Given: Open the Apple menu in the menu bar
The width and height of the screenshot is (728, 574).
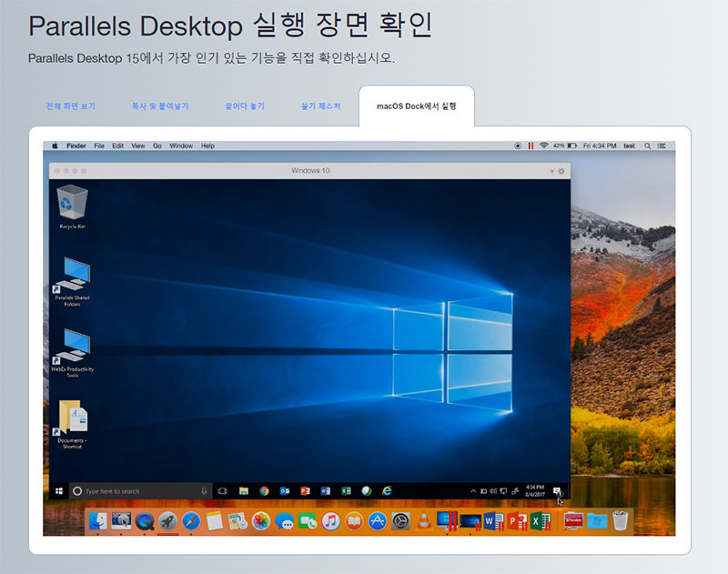Looking at the screenshot, I should coord(55,146).
